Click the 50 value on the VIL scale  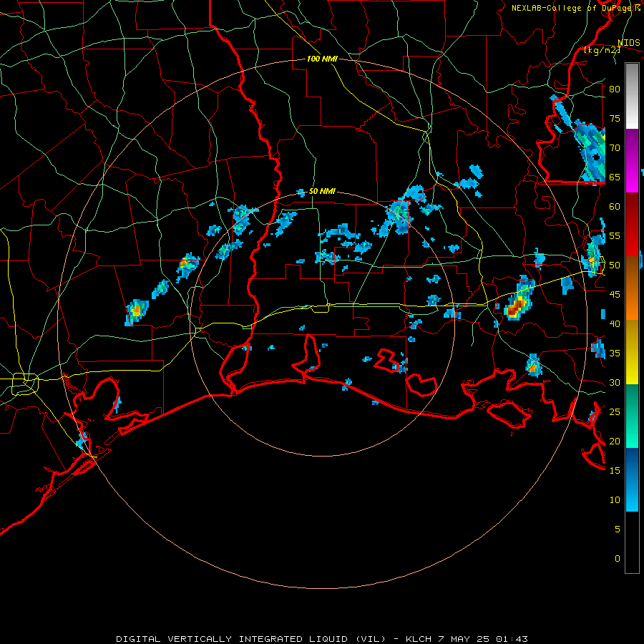click(x=615, y=265)
